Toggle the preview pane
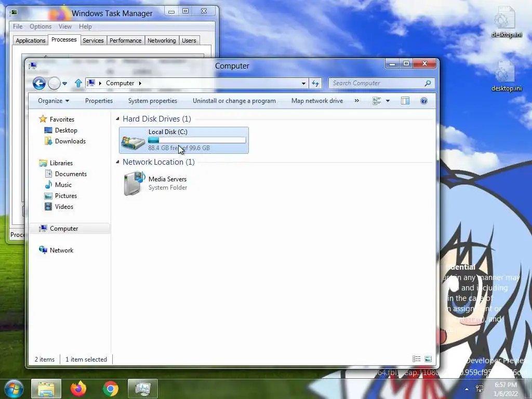Screen dimensions: 532x399 [405, 101]
